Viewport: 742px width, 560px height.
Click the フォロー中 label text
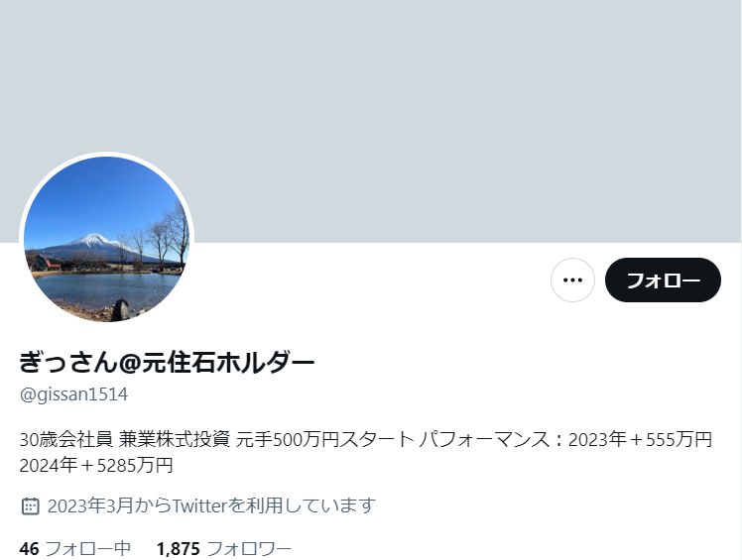coord(88,549)
